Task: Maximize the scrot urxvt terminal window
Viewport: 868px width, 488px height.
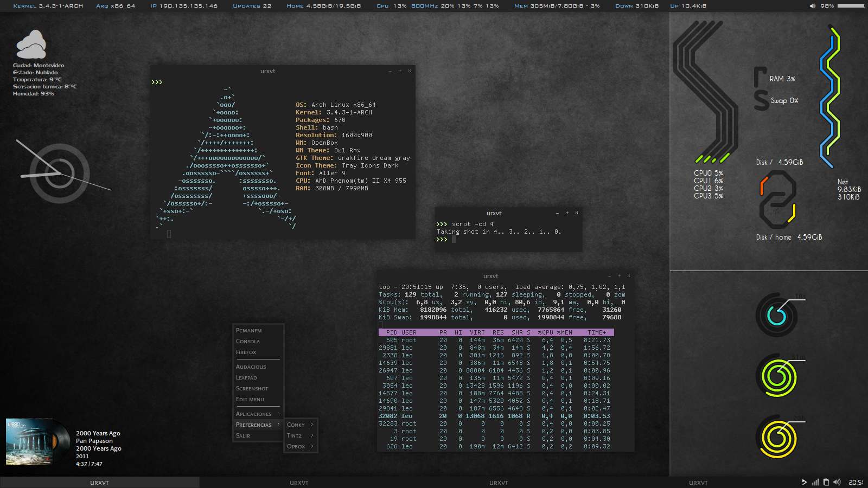Action: click(x=567, y=213)
